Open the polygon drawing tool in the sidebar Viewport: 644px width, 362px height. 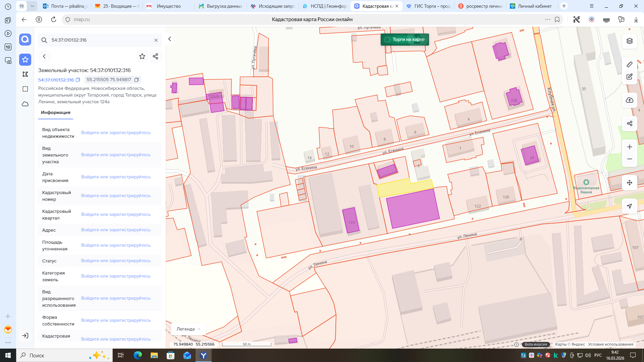click(x=25, y=74)
